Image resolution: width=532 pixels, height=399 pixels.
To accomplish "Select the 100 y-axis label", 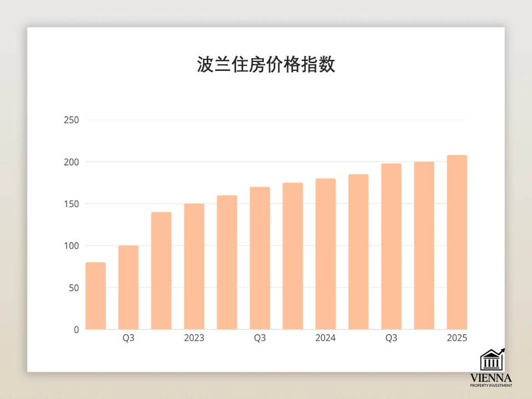I will tap(71, 246).
